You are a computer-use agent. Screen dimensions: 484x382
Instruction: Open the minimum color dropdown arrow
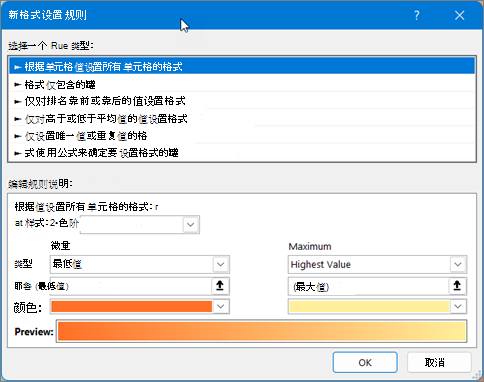coord(221,307)
